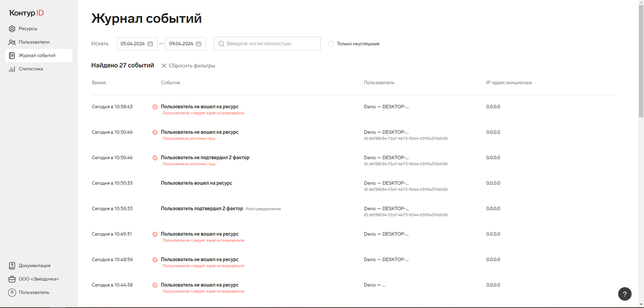Open the help question-mark button
644x308 pixels.
click(625, 294)
